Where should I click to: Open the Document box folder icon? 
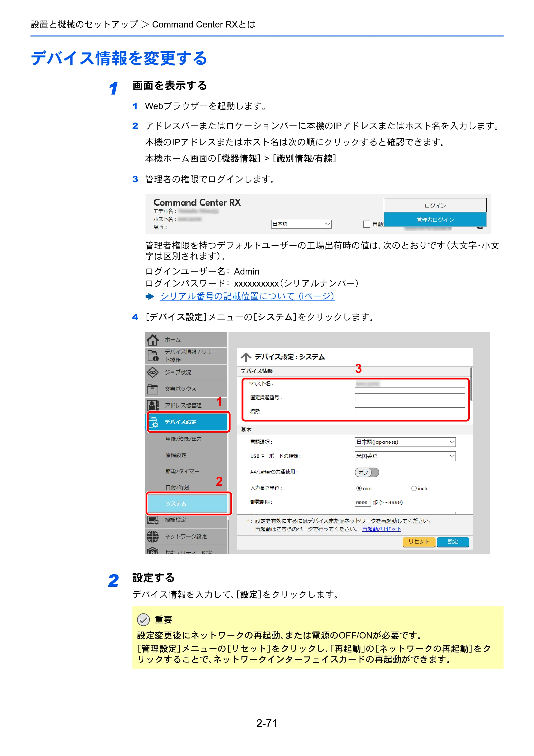[152, 389]
